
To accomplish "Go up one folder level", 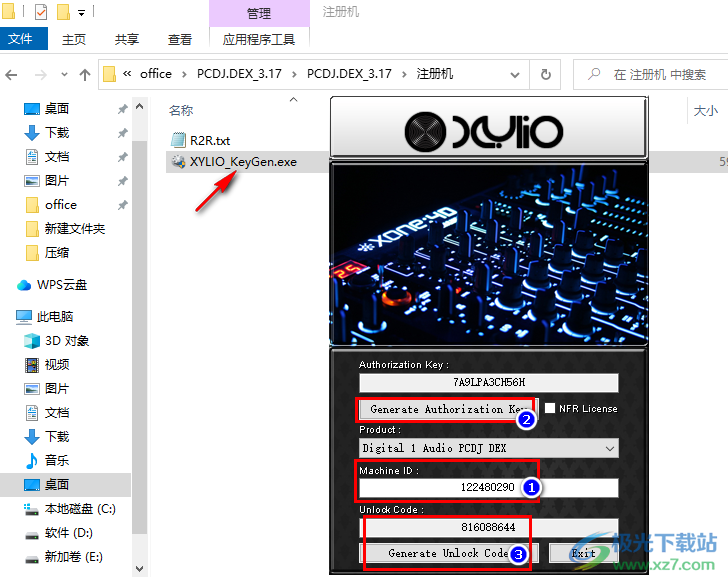I will [85, 74].
